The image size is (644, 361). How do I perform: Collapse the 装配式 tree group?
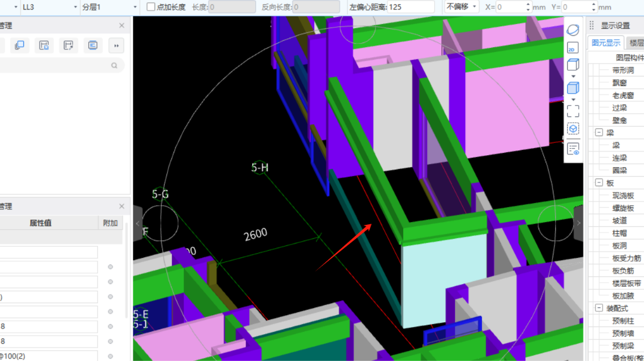tap(599, 308)
